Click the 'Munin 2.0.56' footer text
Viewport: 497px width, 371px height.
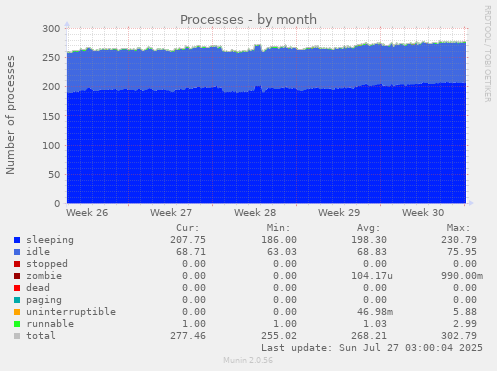(x=248, y=360)
